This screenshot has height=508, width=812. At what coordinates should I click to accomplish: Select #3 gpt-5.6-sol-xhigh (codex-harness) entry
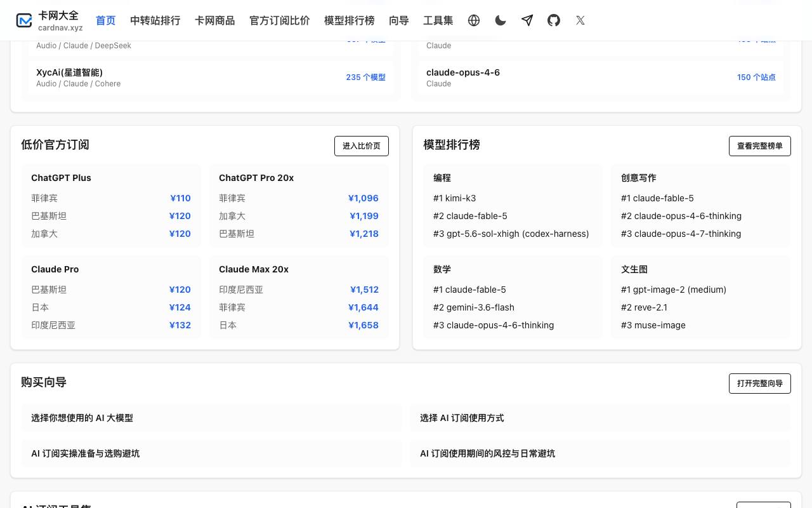pos(511,234)
